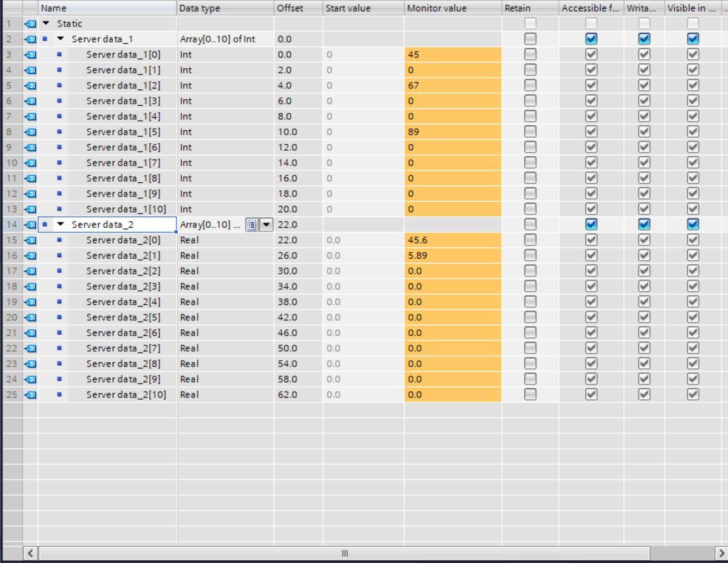Image resolution: width=728 pixels, height=563 pixels.
Task: Click the blue marker beside the Server data_1 array name
Action: [x=45, y=39]
